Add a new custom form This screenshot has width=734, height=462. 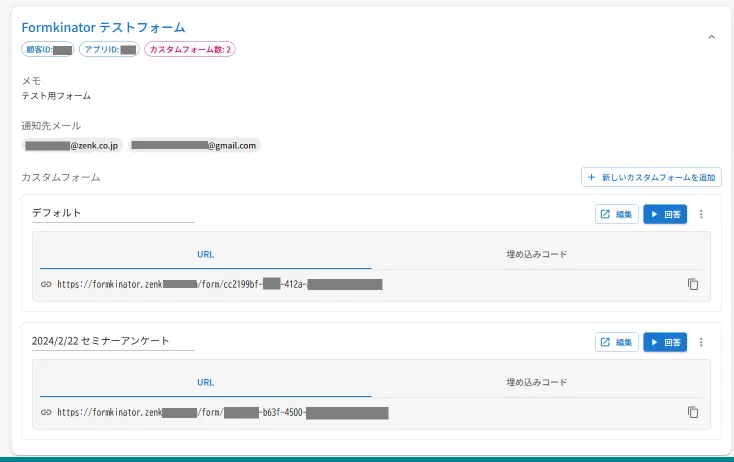point(651,177)
